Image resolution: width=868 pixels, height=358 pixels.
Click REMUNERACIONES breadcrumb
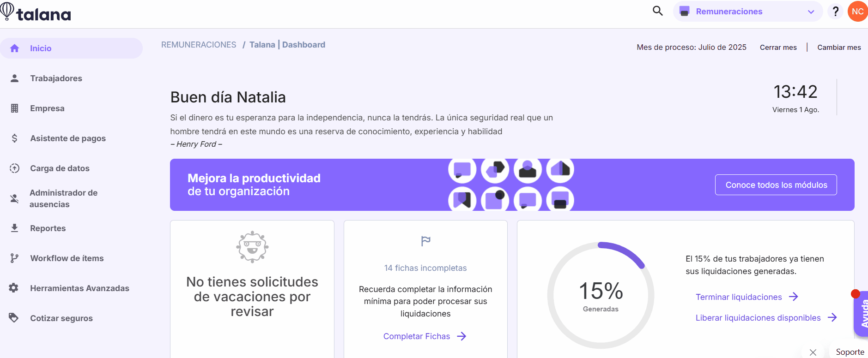199,45
